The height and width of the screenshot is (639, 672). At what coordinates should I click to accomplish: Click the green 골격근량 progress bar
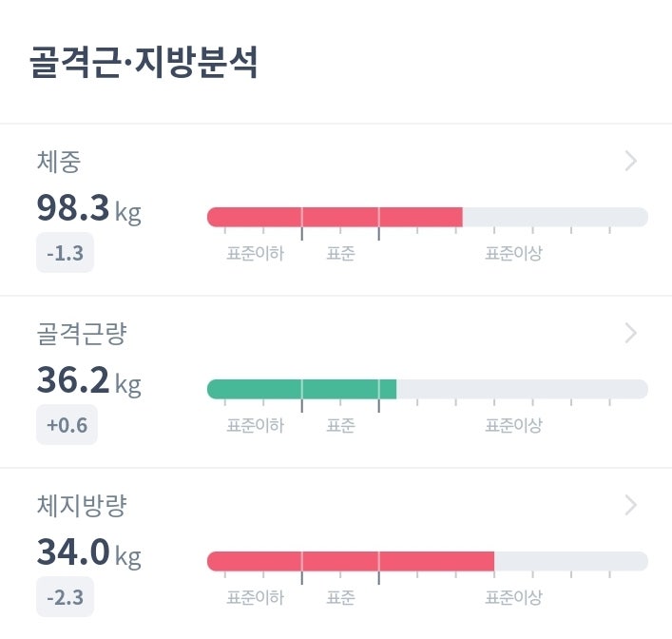point(301,389)
